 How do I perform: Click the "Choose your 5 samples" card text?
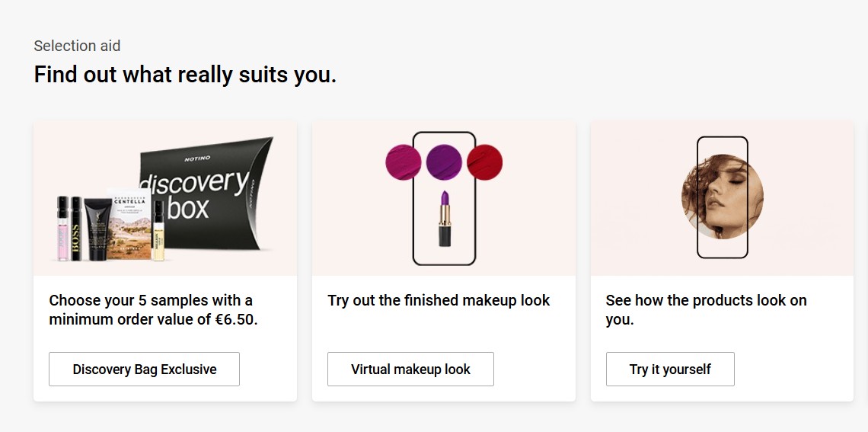point(153,310)
